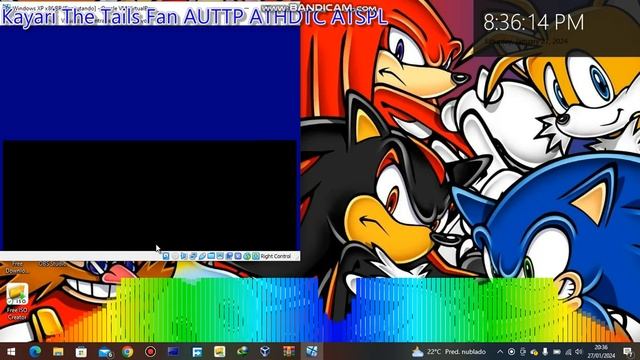Viewport: 640px width, 360px height.
Task: Open the weather widget showing 22°C Pred. nublado
Action: pyautogui.click(x=449, y=351)
